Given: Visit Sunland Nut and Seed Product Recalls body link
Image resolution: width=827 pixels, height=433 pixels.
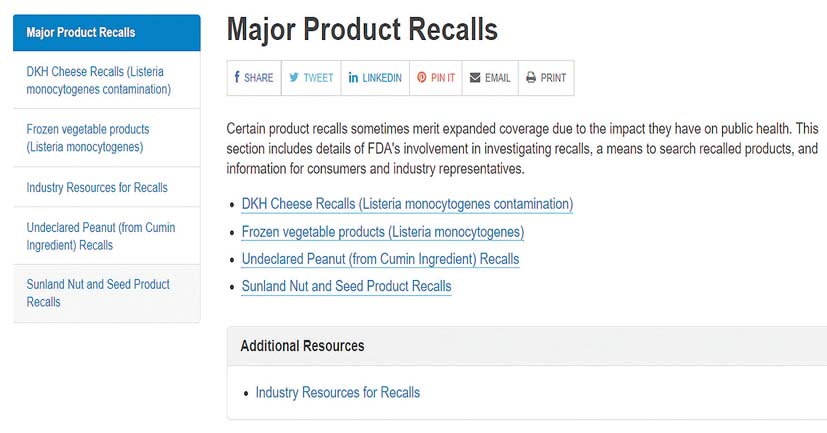Looking at the screenshot, I should (x=346, y=286).
